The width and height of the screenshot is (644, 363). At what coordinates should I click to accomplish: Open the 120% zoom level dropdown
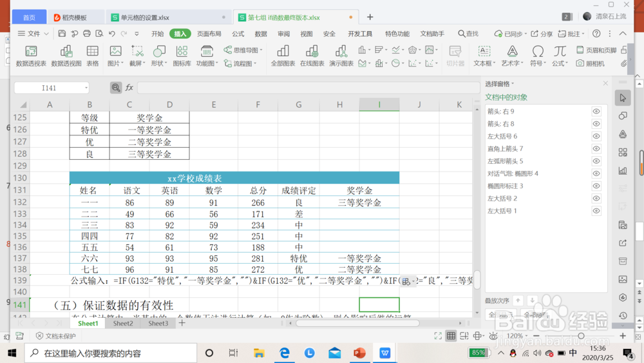pos(526,336)
